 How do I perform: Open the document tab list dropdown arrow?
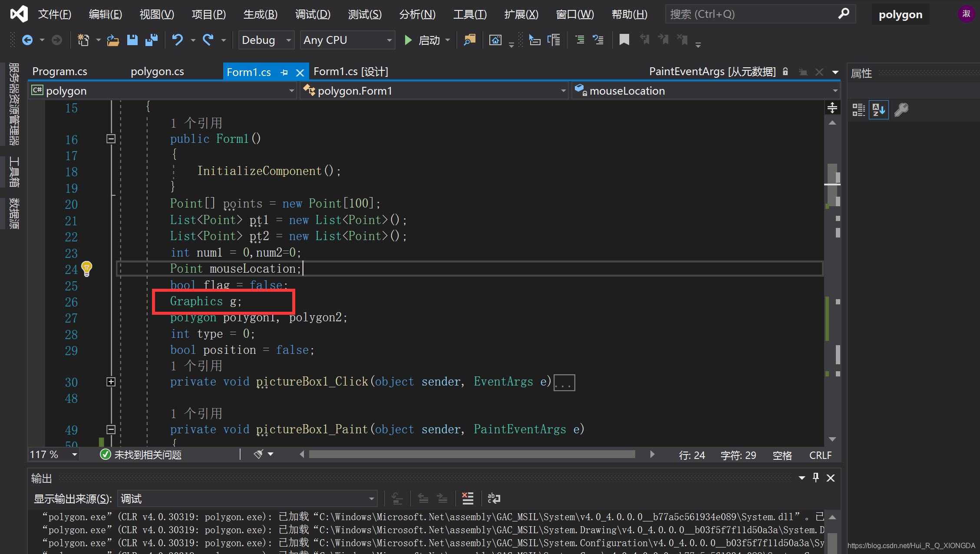[835, 72]
